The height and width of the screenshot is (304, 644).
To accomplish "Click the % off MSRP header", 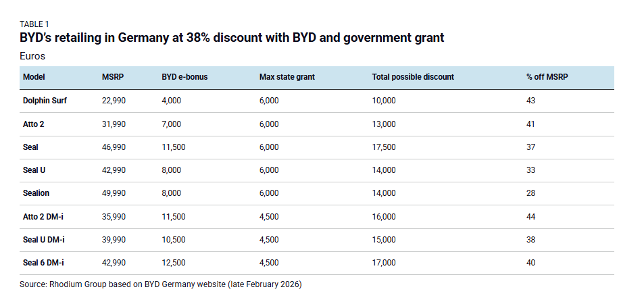I will pos(547,77).
